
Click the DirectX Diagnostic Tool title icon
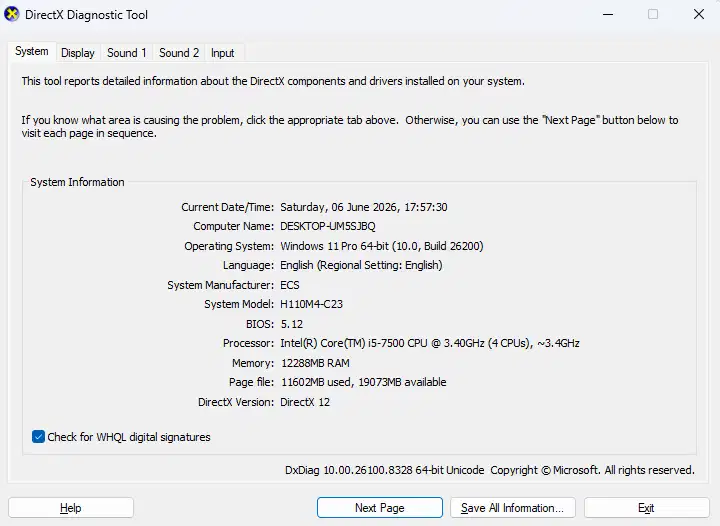11,14
